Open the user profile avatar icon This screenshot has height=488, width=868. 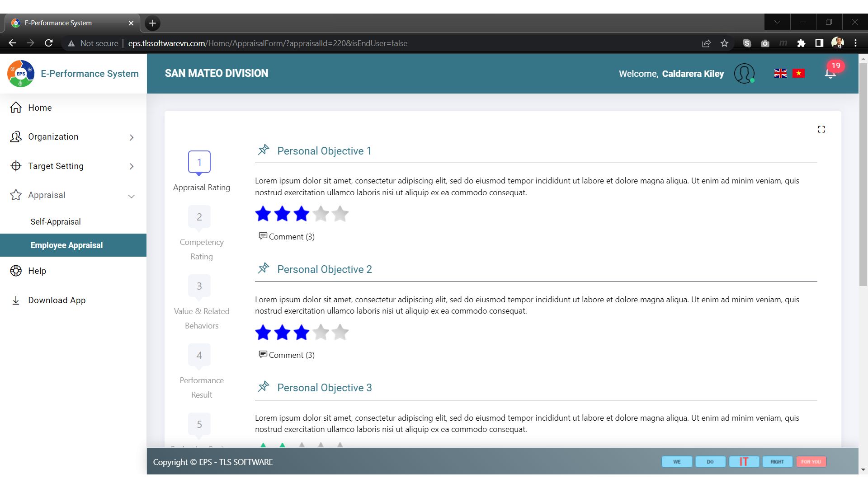click(744, 73)
